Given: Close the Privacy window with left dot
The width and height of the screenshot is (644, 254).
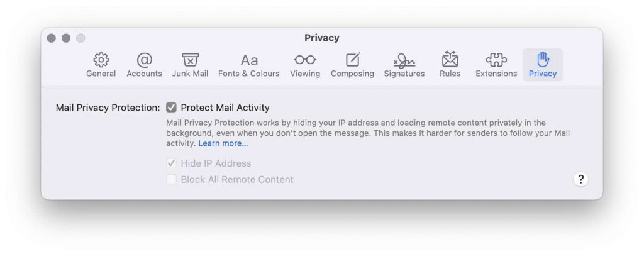Looking at the screenshot, I should tap(52, 38).
